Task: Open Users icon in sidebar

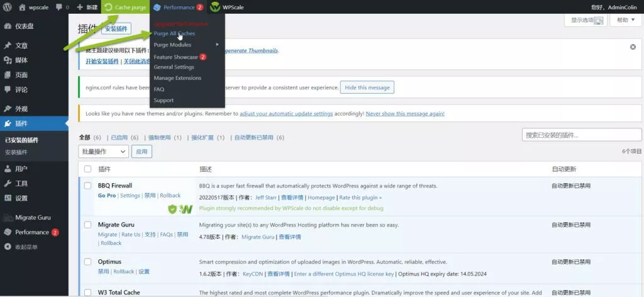Action: pos(8,169)
